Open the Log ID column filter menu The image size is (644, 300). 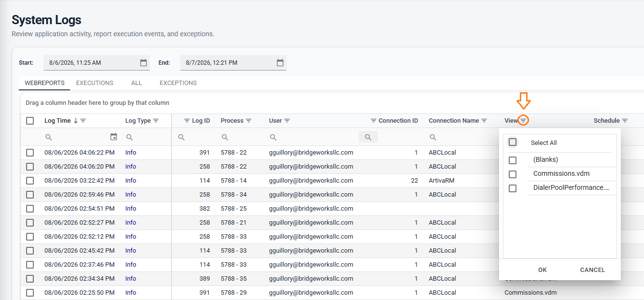(x=187, y=121)
